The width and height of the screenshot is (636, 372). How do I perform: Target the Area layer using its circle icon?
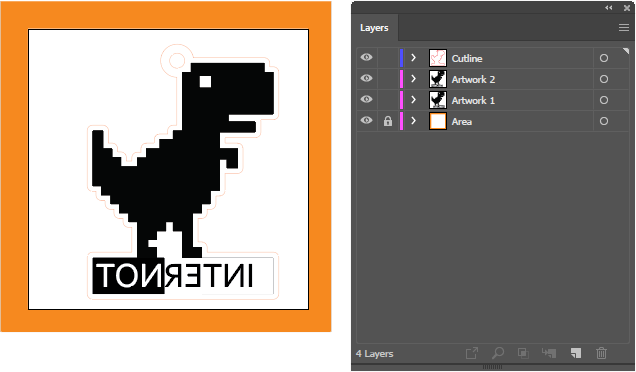[x=604, y=121]
